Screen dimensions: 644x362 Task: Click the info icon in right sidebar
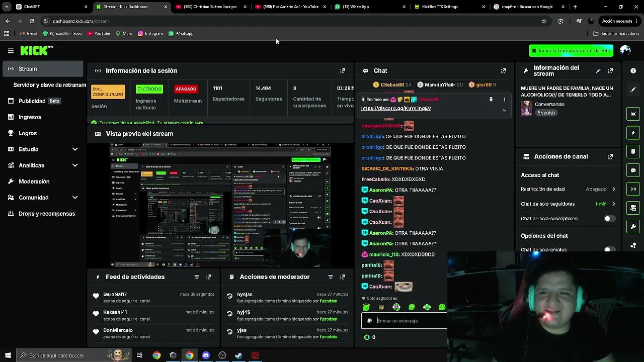pyautogui.click(x=633, y=71)
